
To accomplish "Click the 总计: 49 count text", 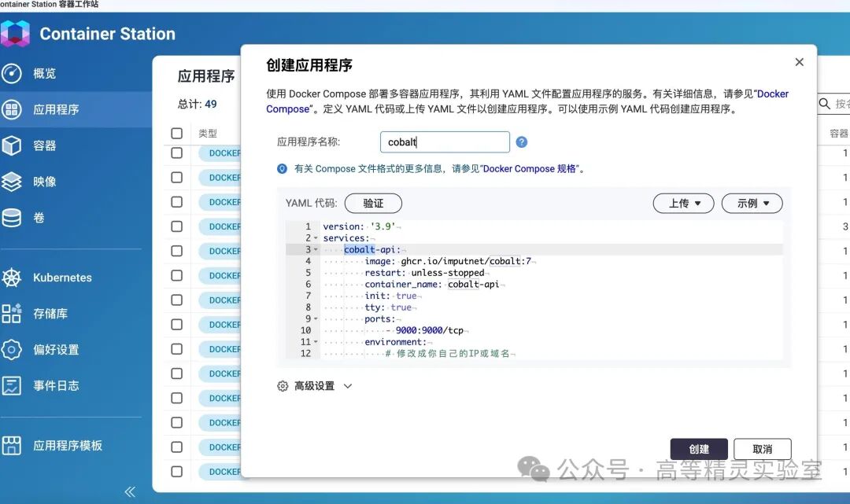I will (x=198, y=104).
